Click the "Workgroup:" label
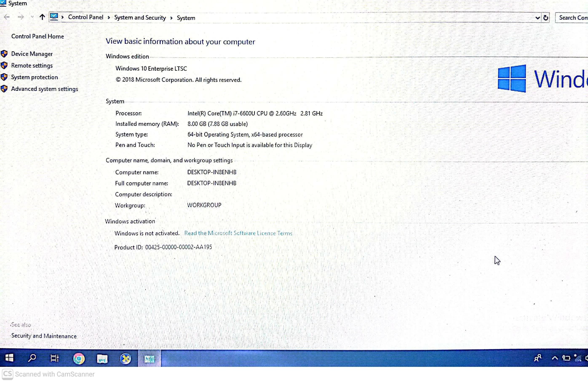 tap(130, 206)
